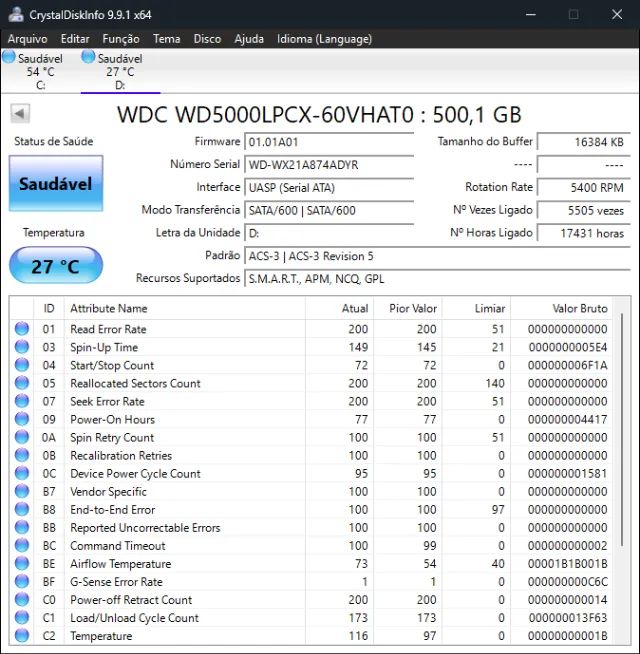Click the Firmware field 01.01A01
This screenshot has width=640, height=654.
329,142
